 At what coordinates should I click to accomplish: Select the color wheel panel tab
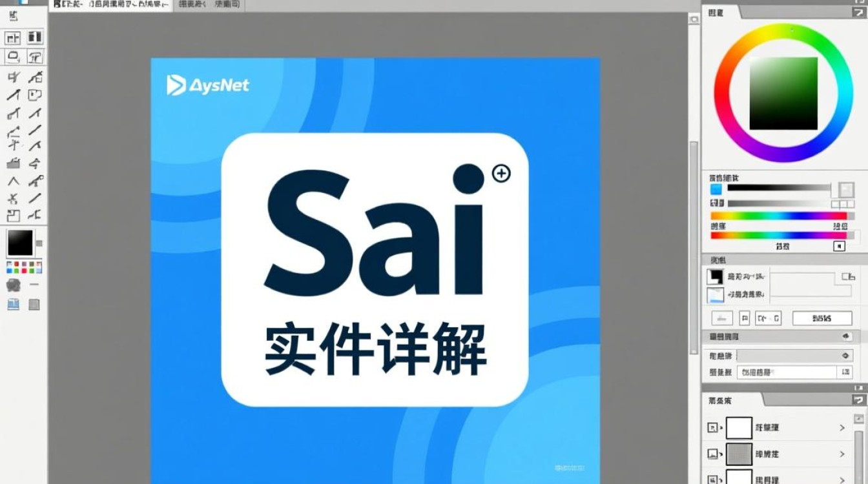(721, 12)
